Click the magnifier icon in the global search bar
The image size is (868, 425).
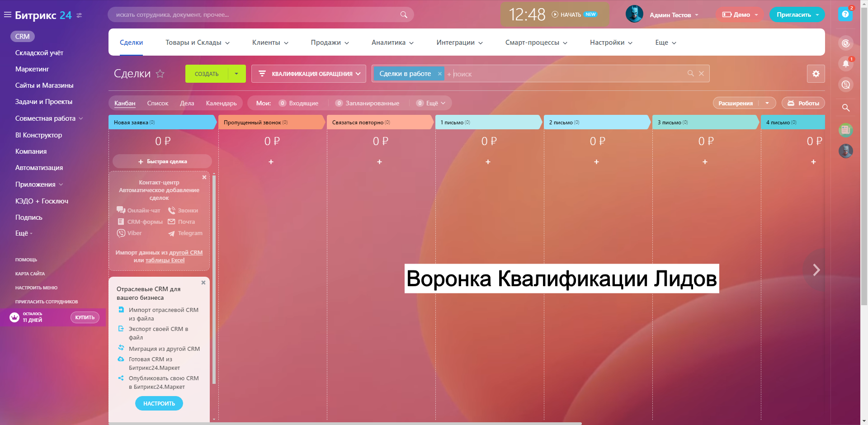point(404,14)
